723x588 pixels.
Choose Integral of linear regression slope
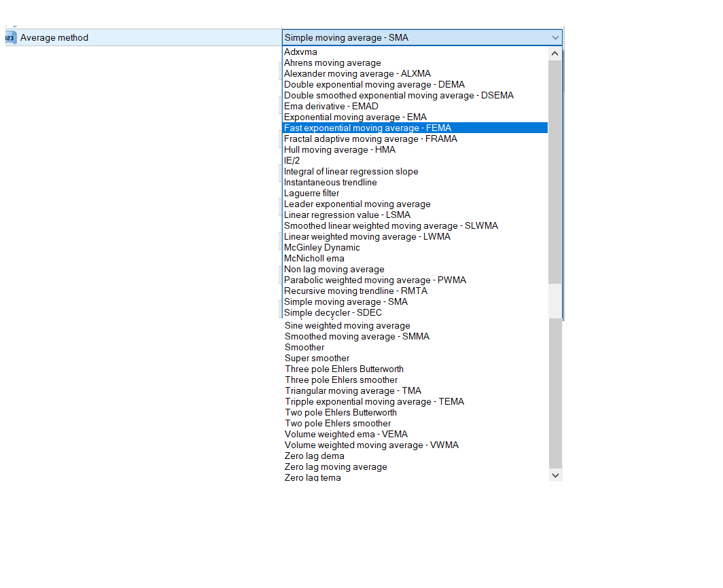[x=351, y=171]
